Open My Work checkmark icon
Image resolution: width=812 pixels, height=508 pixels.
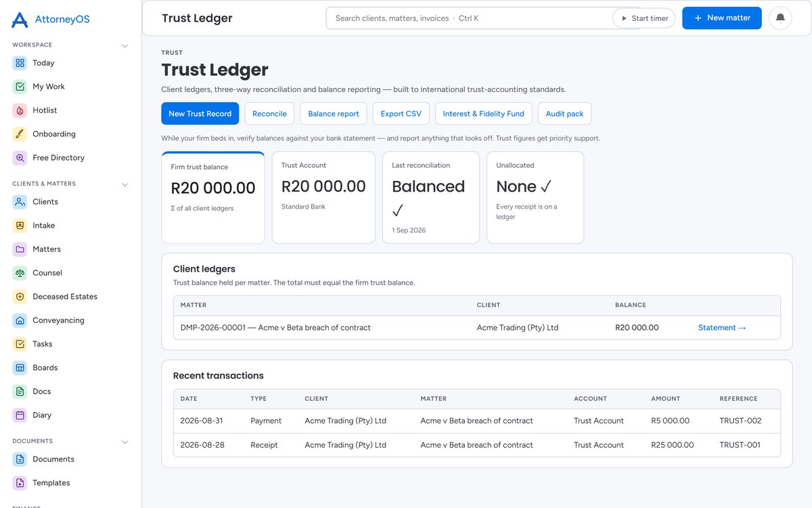[x=20, y=87]
